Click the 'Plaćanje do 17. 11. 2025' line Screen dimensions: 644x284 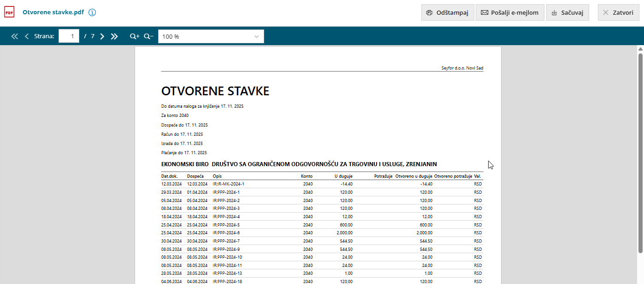184,153
